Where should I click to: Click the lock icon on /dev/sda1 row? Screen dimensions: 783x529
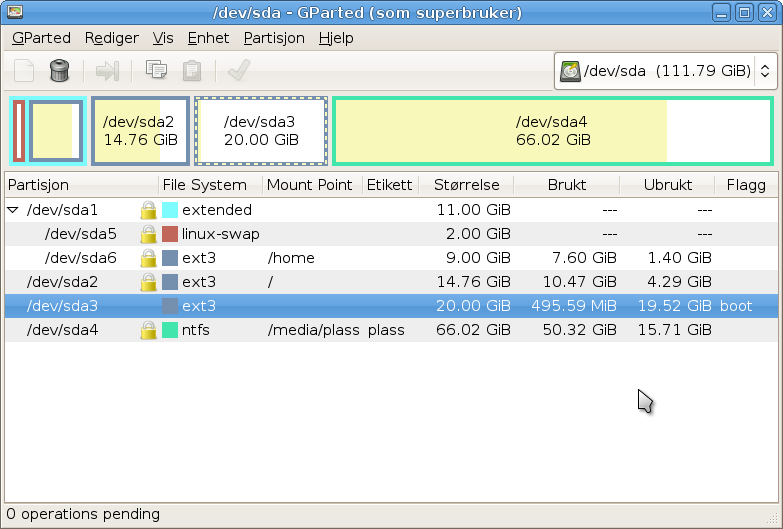[148, 210]
